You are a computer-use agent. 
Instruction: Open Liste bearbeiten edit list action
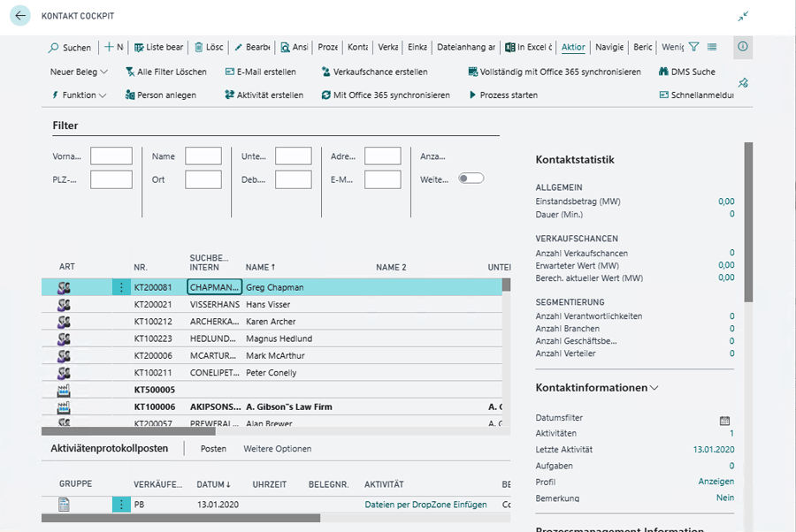[x=158, y=47]
